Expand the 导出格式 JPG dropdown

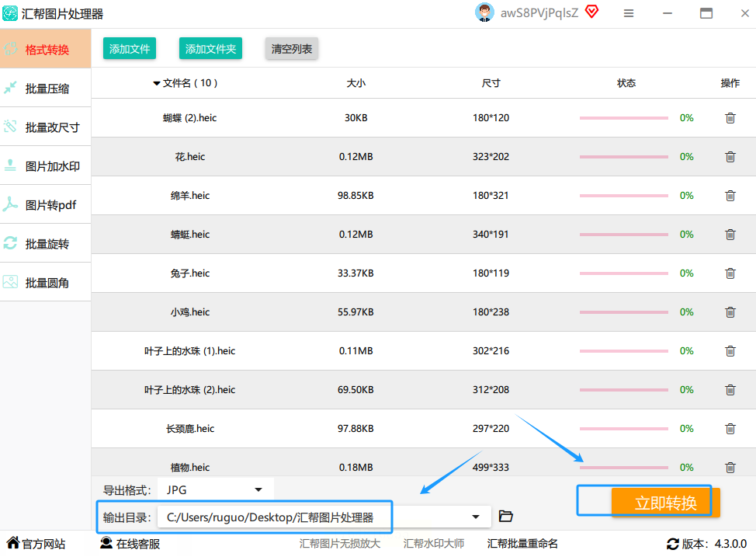click(258, 490)
